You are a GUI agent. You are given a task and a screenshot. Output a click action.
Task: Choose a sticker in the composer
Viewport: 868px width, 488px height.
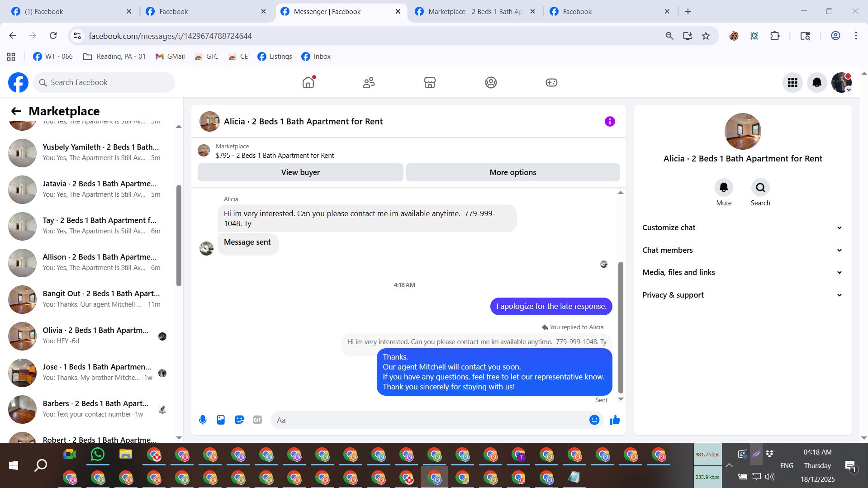tap(239, 420)
